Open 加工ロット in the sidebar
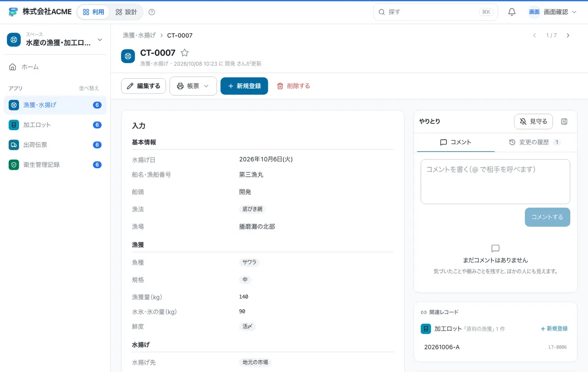The height and width of the screenshot is (372, 588). 55,125
